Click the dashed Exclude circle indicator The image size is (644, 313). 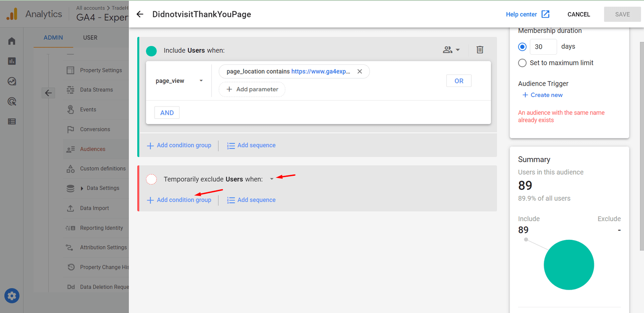[151, 179]
